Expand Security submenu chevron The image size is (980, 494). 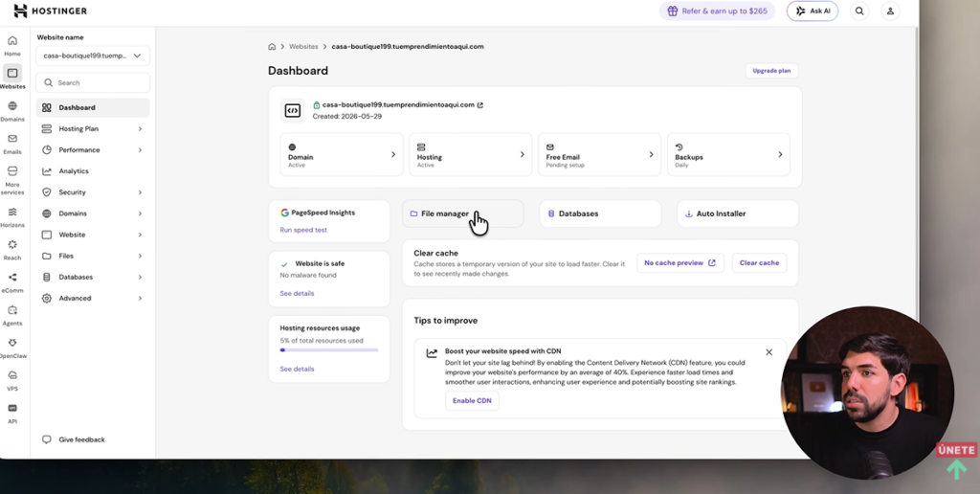coord(140,192)
